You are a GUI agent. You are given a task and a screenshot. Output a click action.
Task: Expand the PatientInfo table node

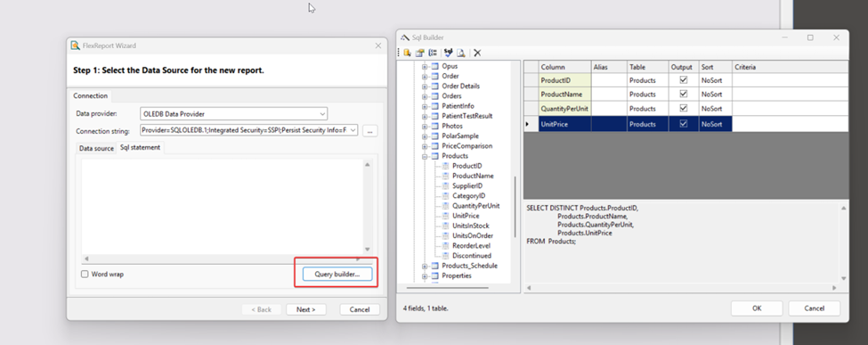coord(425,106)
